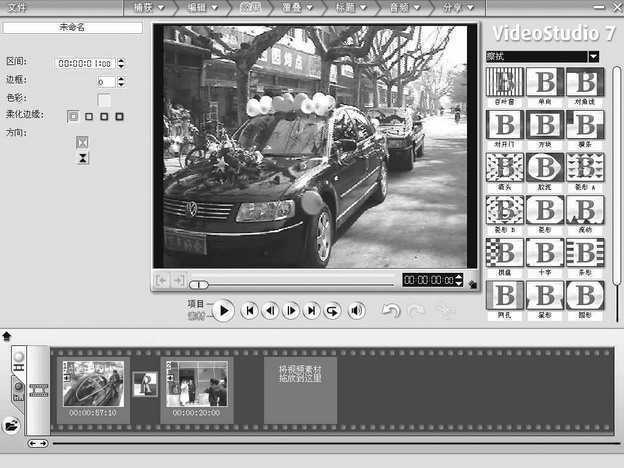
Task: Open the load media folder icon
Action: (x=11, y=424)
